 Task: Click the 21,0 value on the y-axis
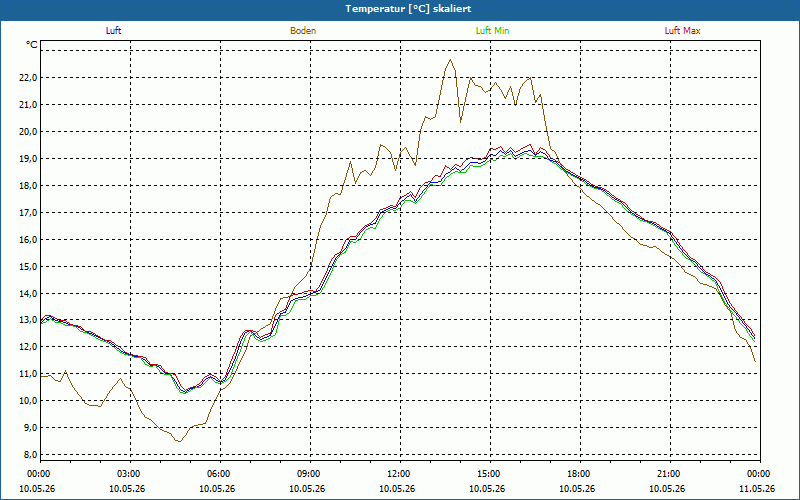coord(28,105)
